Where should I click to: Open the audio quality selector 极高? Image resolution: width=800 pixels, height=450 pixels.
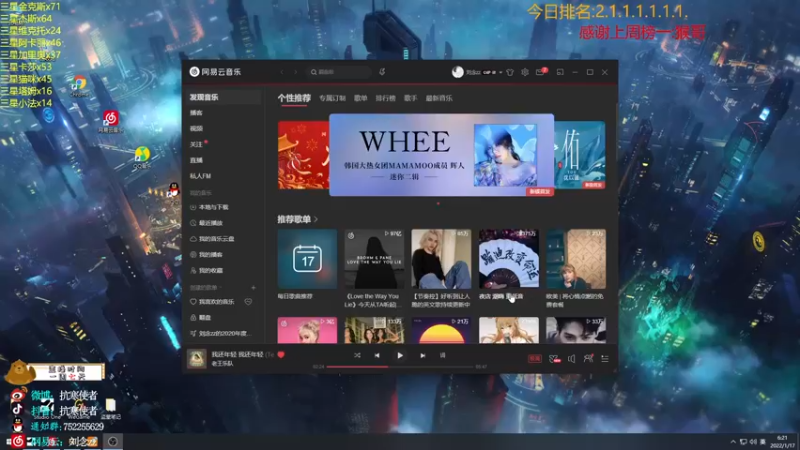tap(534, 359)
